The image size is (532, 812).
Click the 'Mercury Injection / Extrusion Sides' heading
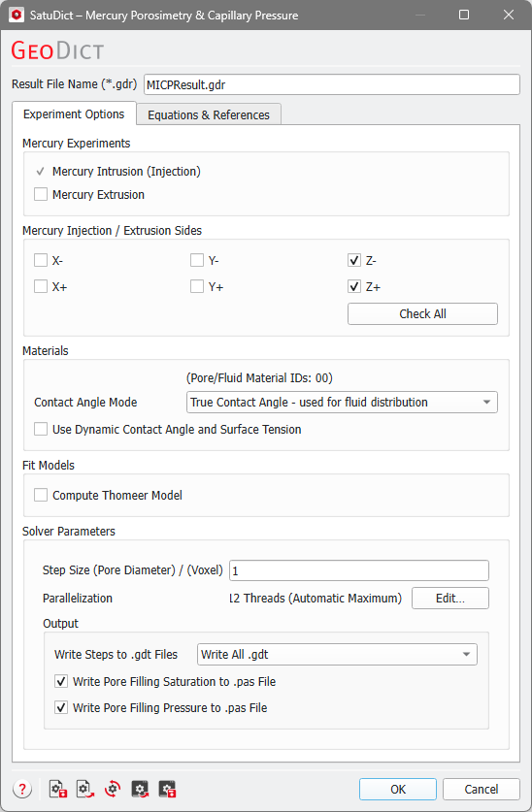tap(112, 231)
